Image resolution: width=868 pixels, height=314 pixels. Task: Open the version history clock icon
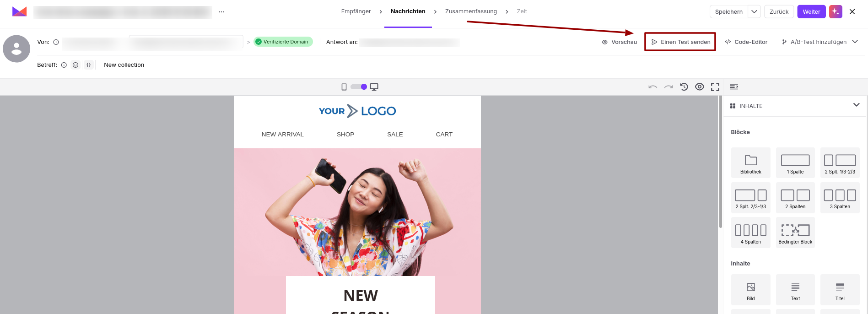click(x=684, y=87)
